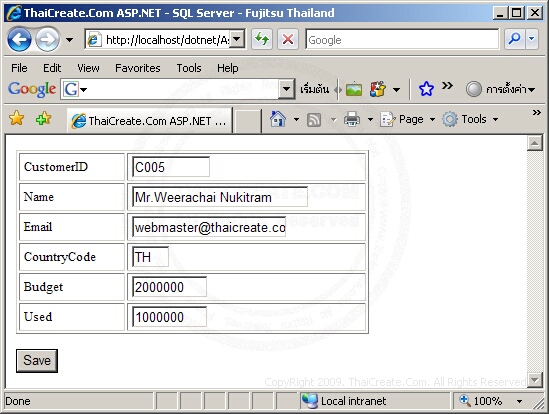Click the เริ่มต้น toolbar button
Screen dimensions: 549x414
click(x=314, y=89)
